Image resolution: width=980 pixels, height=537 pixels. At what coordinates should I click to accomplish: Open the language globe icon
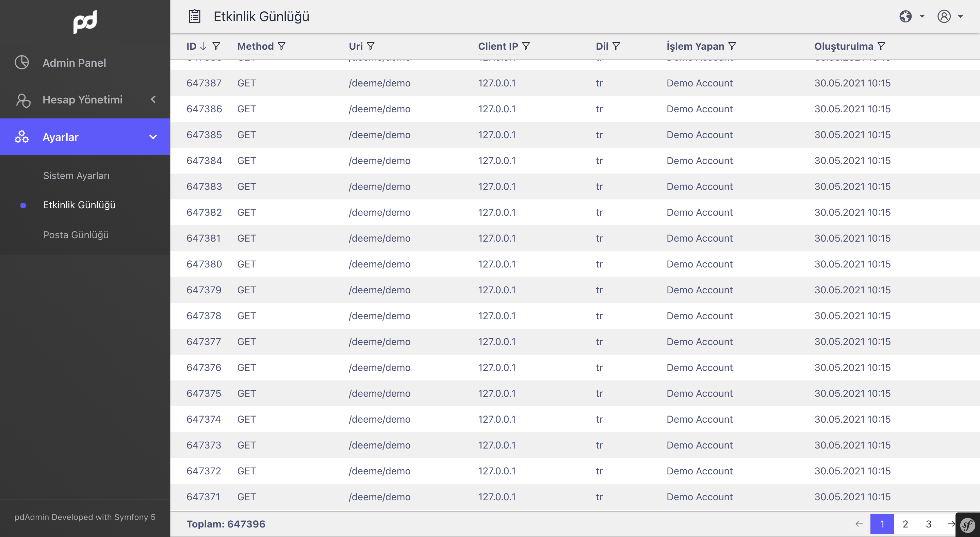(905, 16)
